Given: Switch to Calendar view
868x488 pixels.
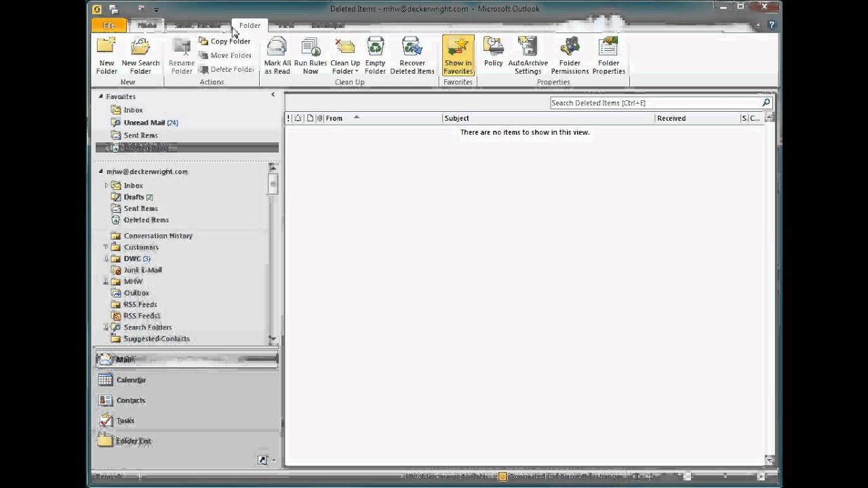Looking at the screenshot, I should coord(187,380).
